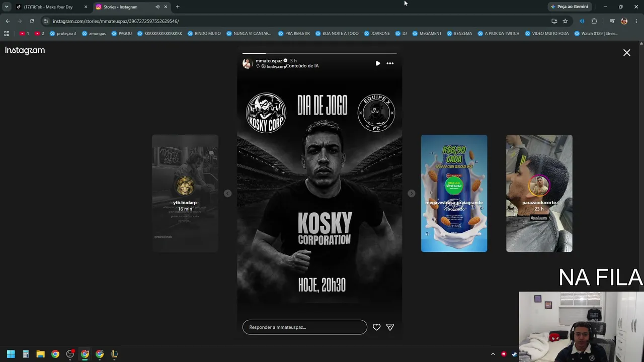Open the RINDO MUITO bookmark

[x=204, y=34]
